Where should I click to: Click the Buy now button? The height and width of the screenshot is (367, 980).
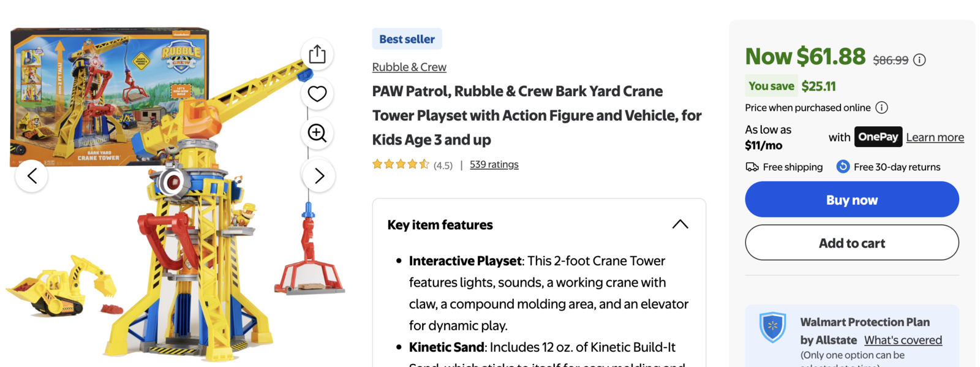coord(851,200)
